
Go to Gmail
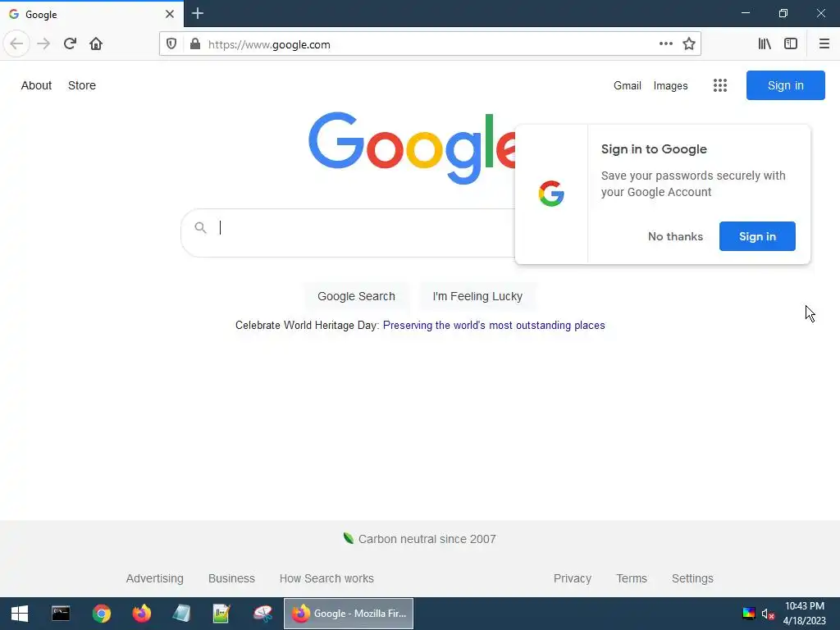628,85
